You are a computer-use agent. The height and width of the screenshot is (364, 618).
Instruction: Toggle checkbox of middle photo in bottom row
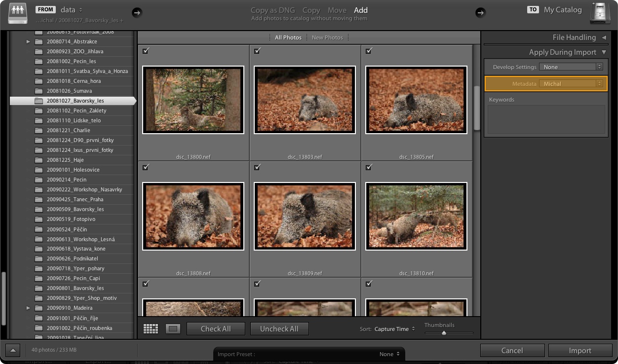tap(257, 284)
